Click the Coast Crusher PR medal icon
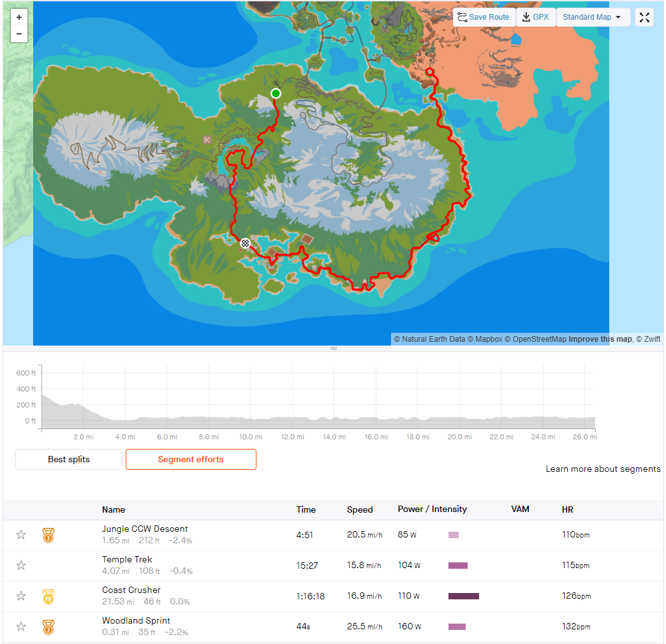Image resolution: width=666 pixels, height=644 pixels. pyautogui.click(x=48, y=596)
